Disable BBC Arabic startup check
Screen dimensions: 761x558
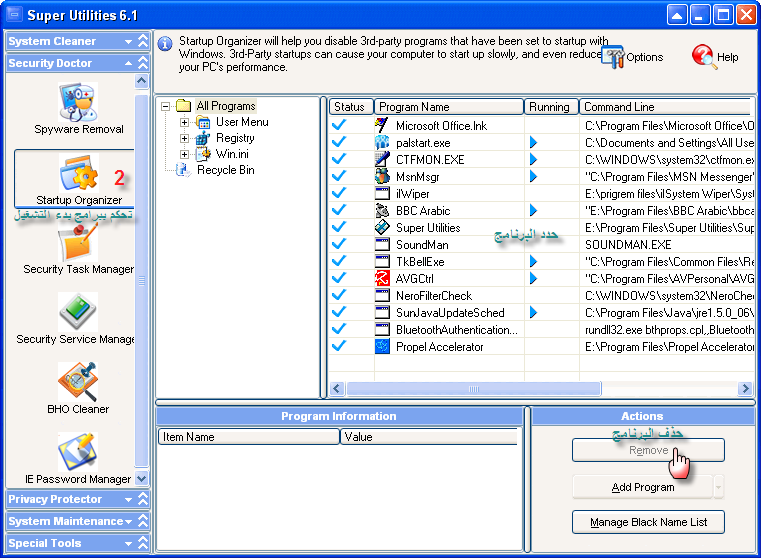tap(339, 210)
